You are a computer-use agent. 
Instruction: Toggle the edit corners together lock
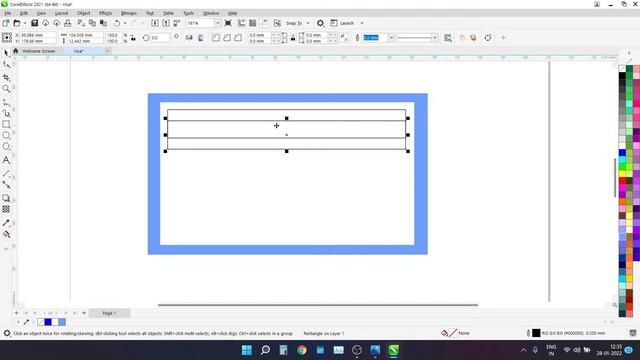click(293, 38)
